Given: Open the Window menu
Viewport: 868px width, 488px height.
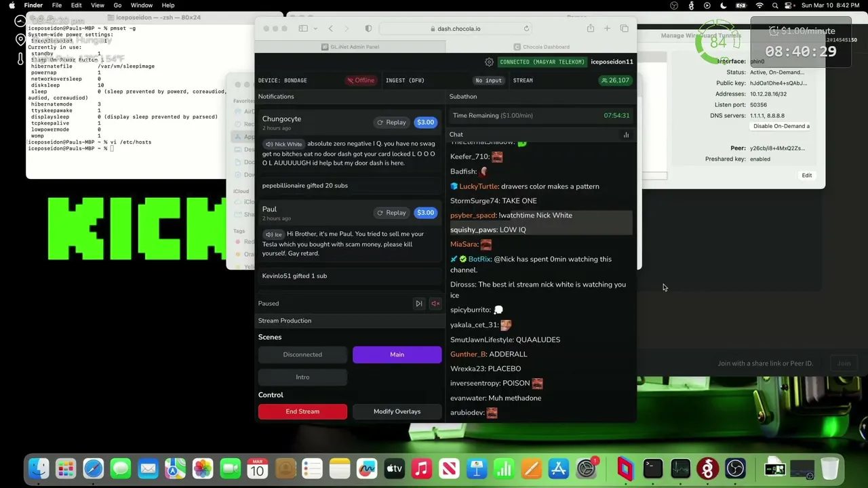Looking at the screenshot, I should (x=142, y=5).
